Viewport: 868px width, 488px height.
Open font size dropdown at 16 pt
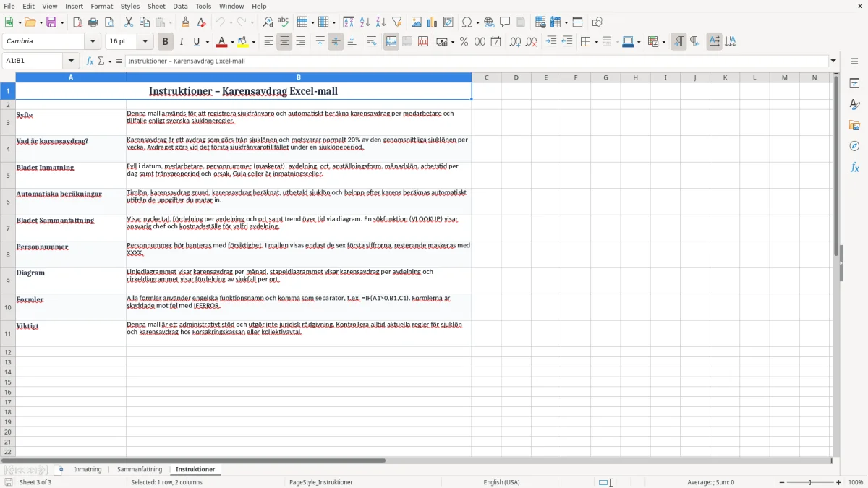[x=145, y=42]
